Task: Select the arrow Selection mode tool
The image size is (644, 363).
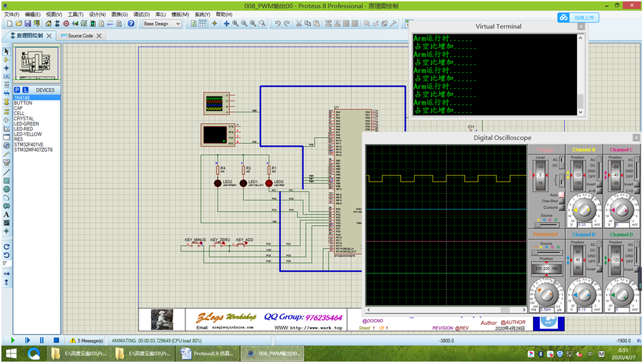Action: (x=6, y=52)
